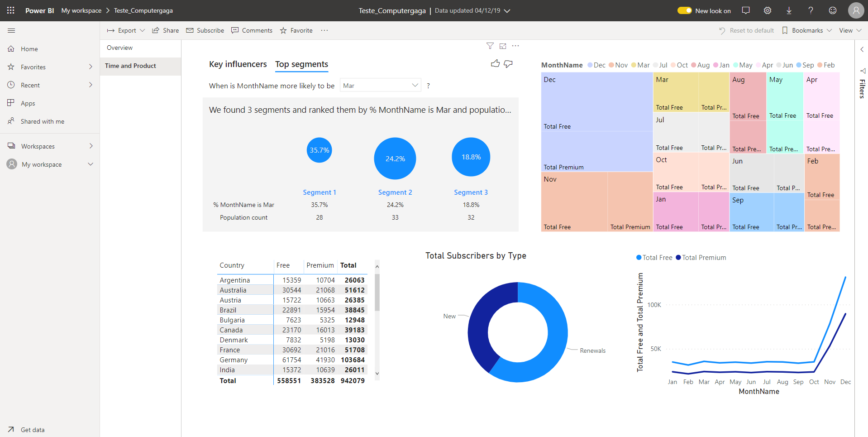Expand the Export menu
This screenshot has height=437, width=868.
pos(126,30)
